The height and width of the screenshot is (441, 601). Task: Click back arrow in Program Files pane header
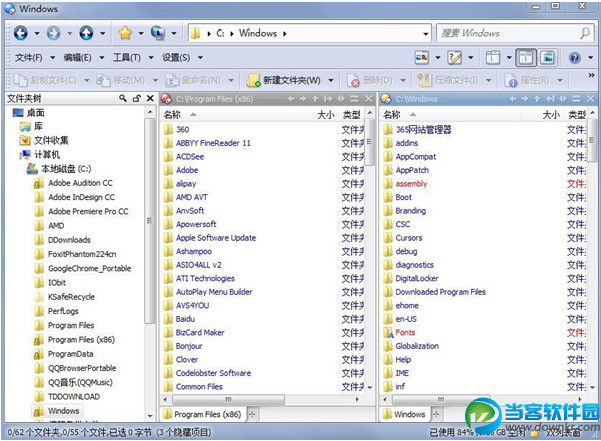pos(291,99)
